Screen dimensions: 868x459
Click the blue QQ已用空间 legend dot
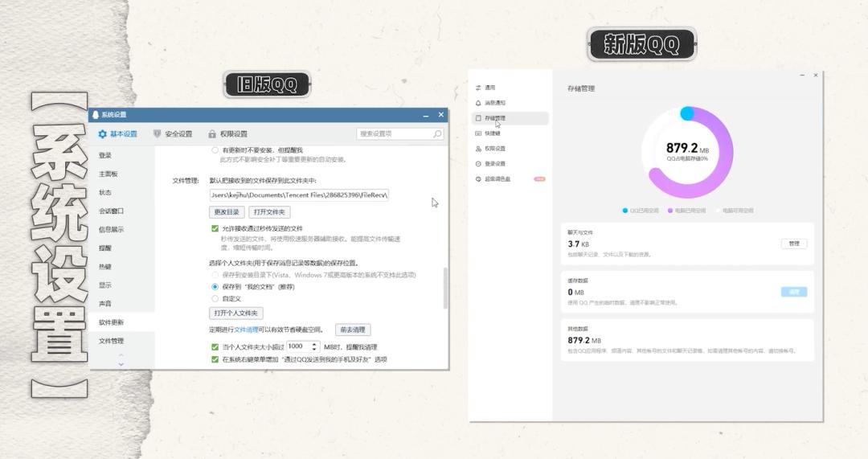pos(625,211)
